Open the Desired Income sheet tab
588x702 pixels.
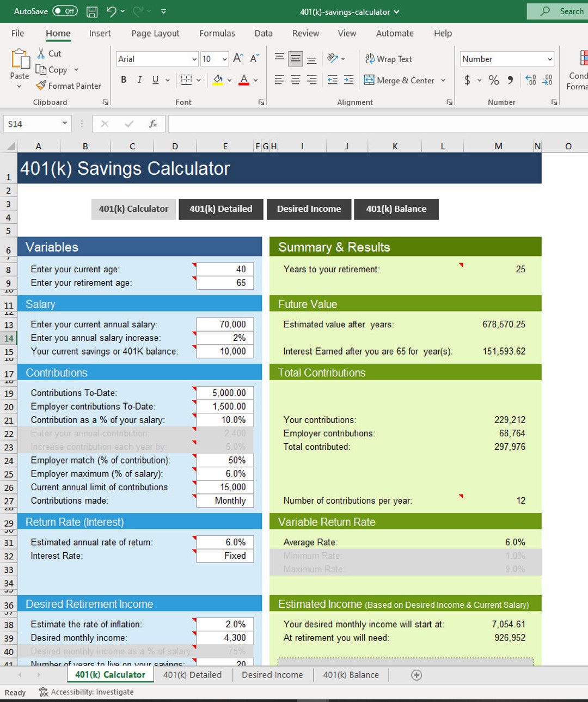pyautogui.click(x=272, y=675)
